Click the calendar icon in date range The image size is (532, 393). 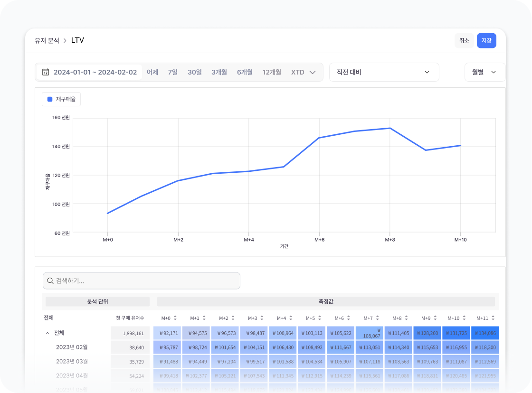[46, 72]
